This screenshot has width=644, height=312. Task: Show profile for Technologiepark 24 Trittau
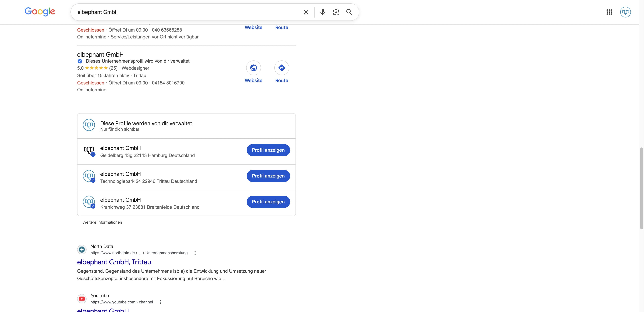(x=268, y=176)
